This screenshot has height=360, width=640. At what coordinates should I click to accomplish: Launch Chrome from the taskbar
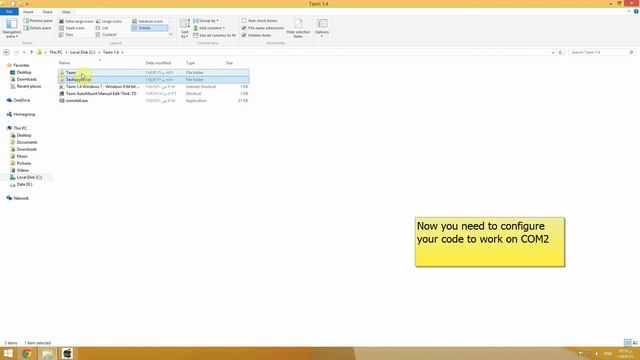27,353
